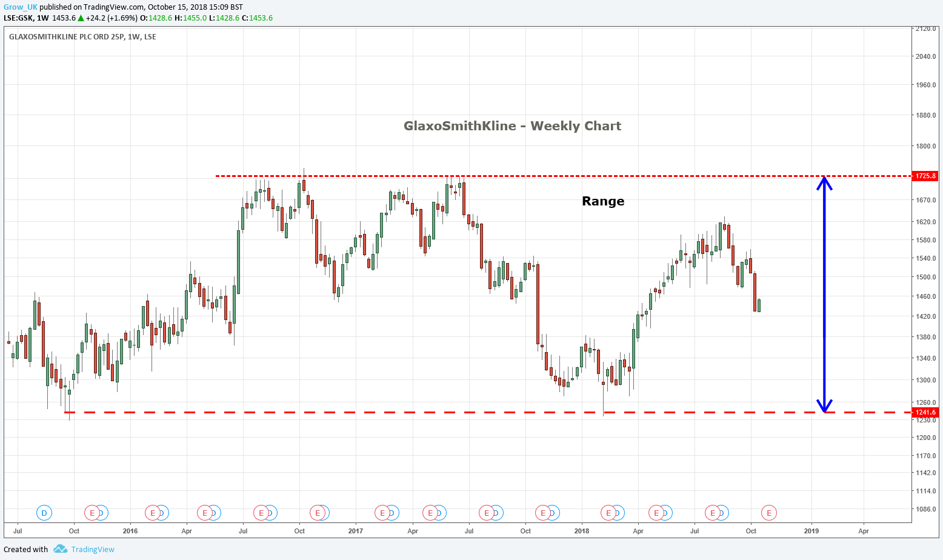This screenshot has width=943, height=560.
Task: Click the green up-triangle price change indicator
Action: coord(81,18)
